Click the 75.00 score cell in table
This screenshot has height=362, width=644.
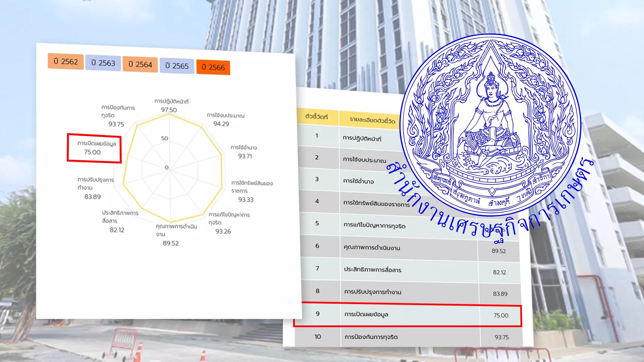(501, 315)
